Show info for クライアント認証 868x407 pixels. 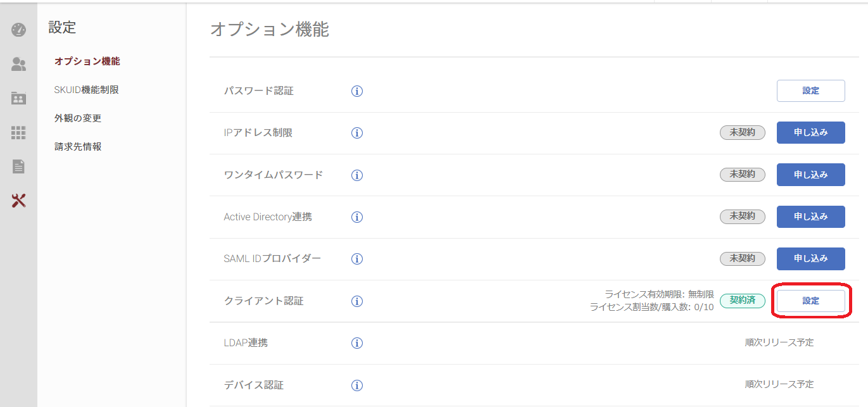click(x=357, y=301)
